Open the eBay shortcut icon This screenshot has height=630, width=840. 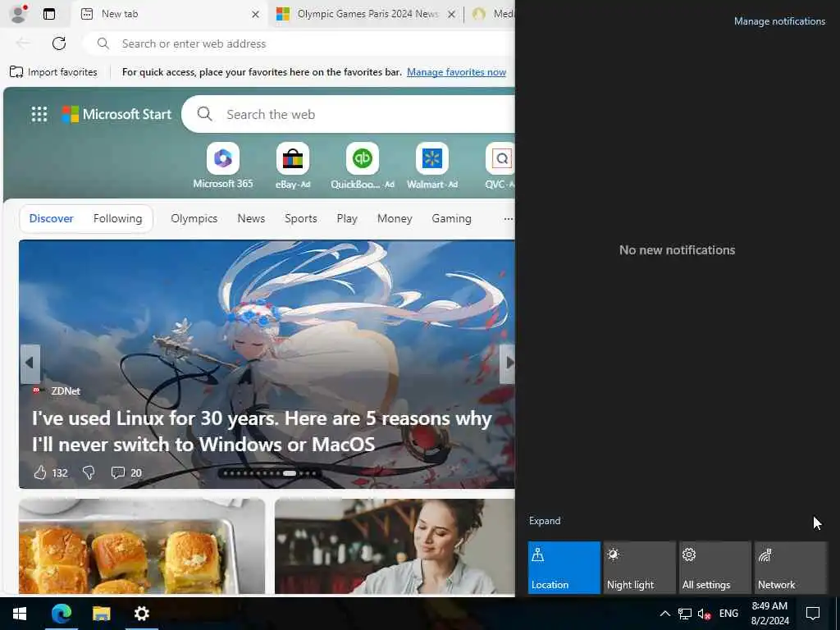(x=293, y=158)
